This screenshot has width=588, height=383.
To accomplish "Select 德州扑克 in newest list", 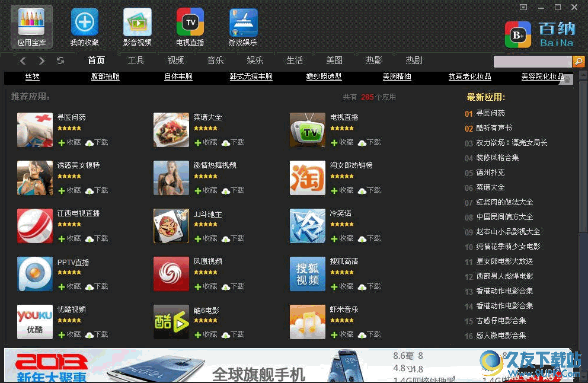I will tap(491, 173).
